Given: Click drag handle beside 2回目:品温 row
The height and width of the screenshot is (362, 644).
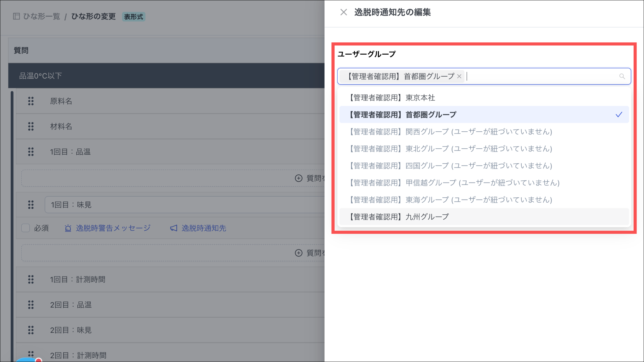Looking at the screenshot, I should 31,304.
